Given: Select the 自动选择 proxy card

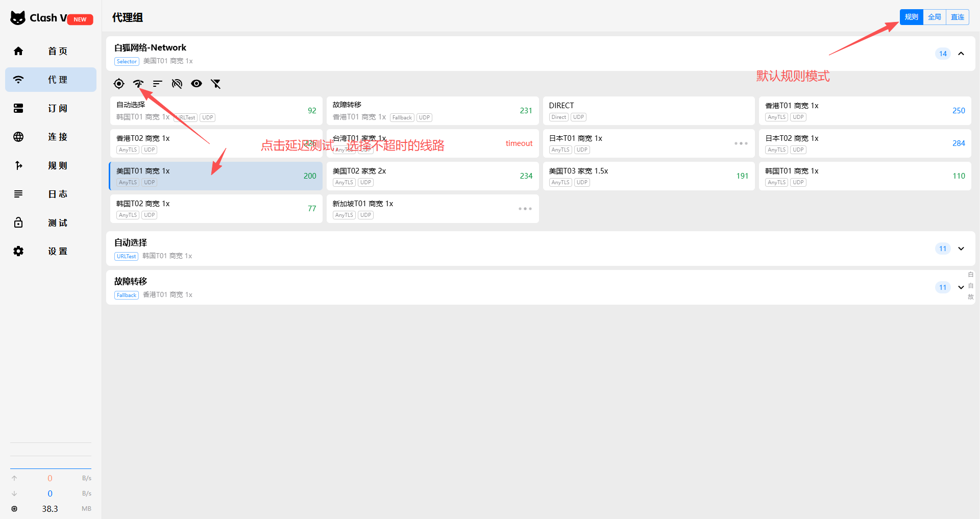Looking at the screenshot, I should coord(216,111).
